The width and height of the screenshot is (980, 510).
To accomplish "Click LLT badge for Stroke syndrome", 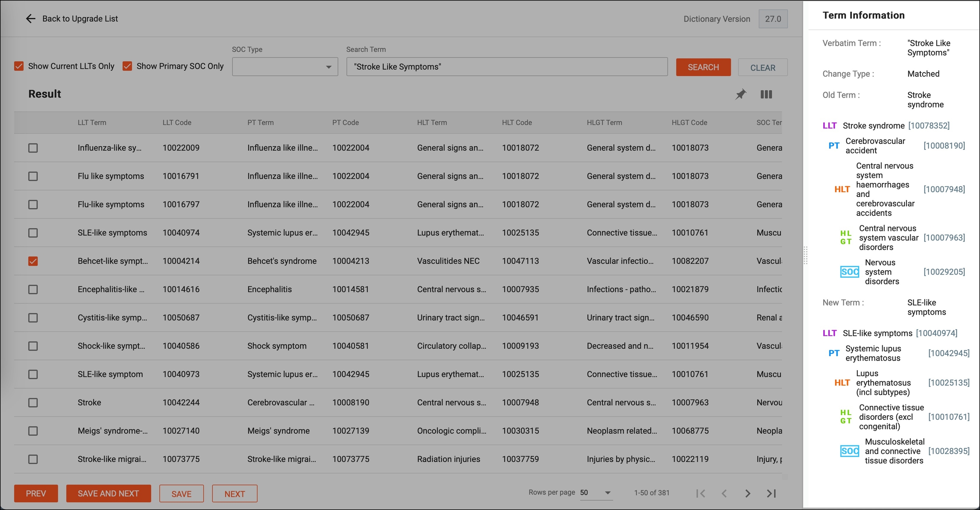I will coord(829,126).
